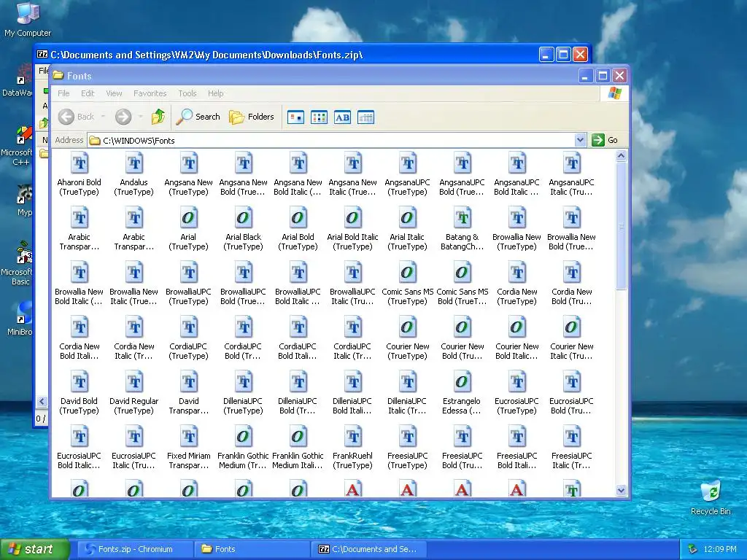The height and width of the screenshot is (560, 747).
Task: Select the Arial (TrueType) font icon
Action: point(189,218)
